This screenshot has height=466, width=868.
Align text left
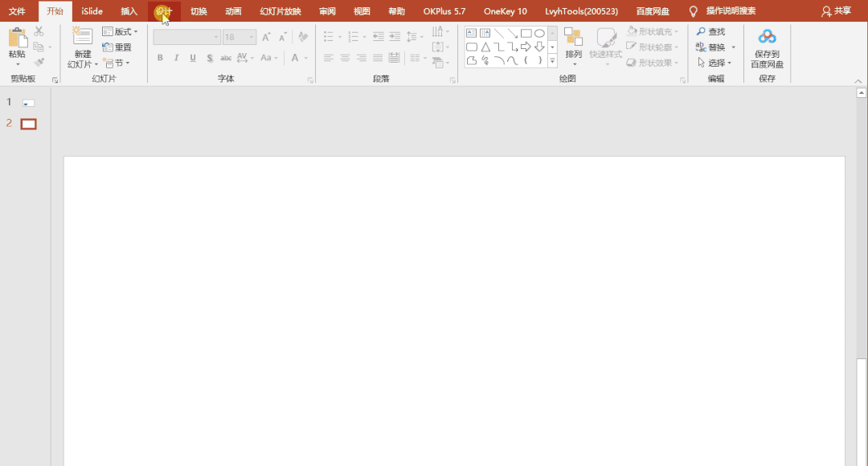tap(329, 58)
